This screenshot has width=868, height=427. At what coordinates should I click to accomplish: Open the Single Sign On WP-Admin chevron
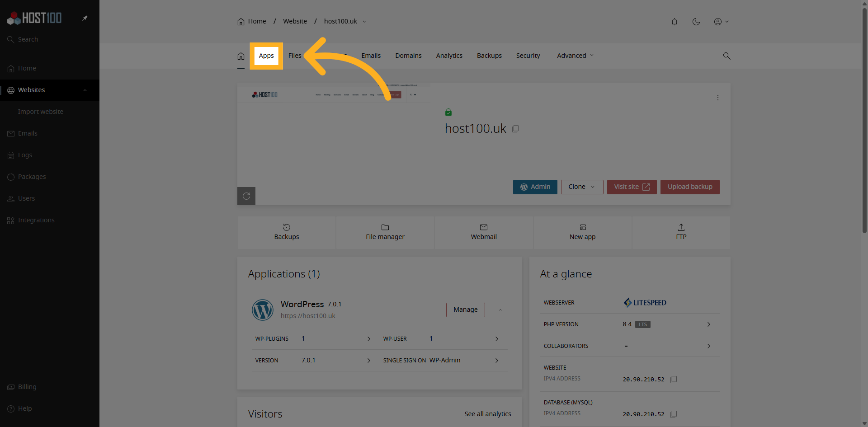[x=497, y=361]
